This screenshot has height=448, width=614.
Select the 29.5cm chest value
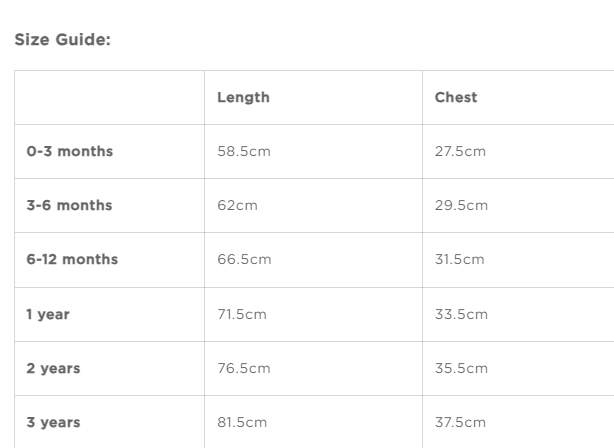coord(461,206)
